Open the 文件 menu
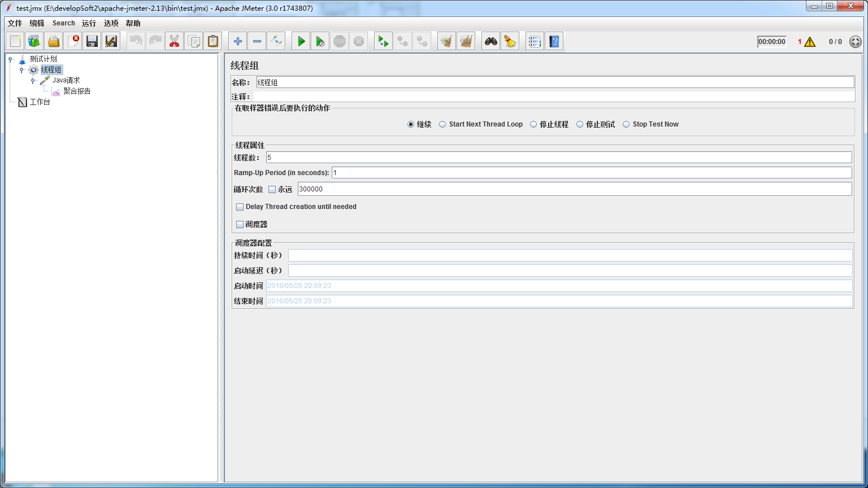The width and height of the screenshot is (868, 488). pyautogui.click(x=15, y=23)
